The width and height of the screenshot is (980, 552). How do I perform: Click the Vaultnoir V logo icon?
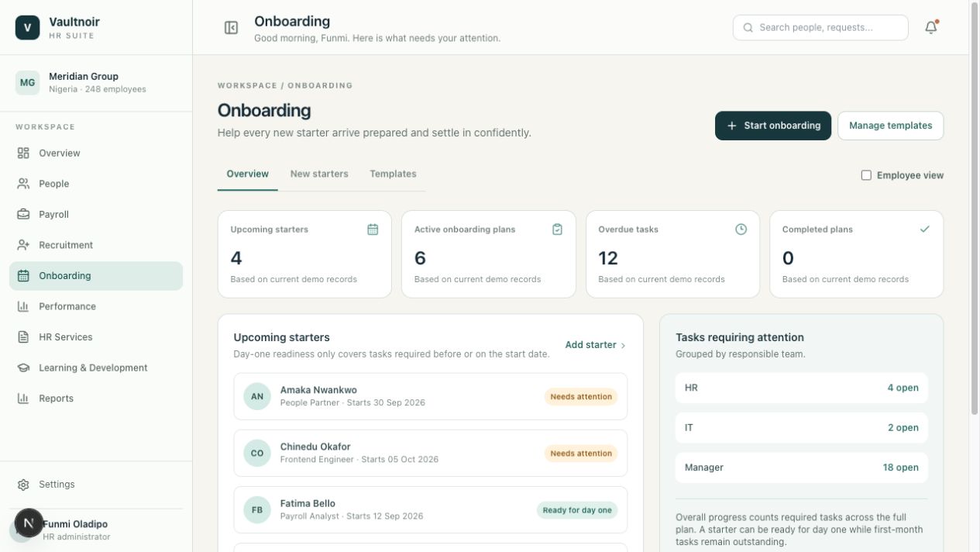coord(27,27)
